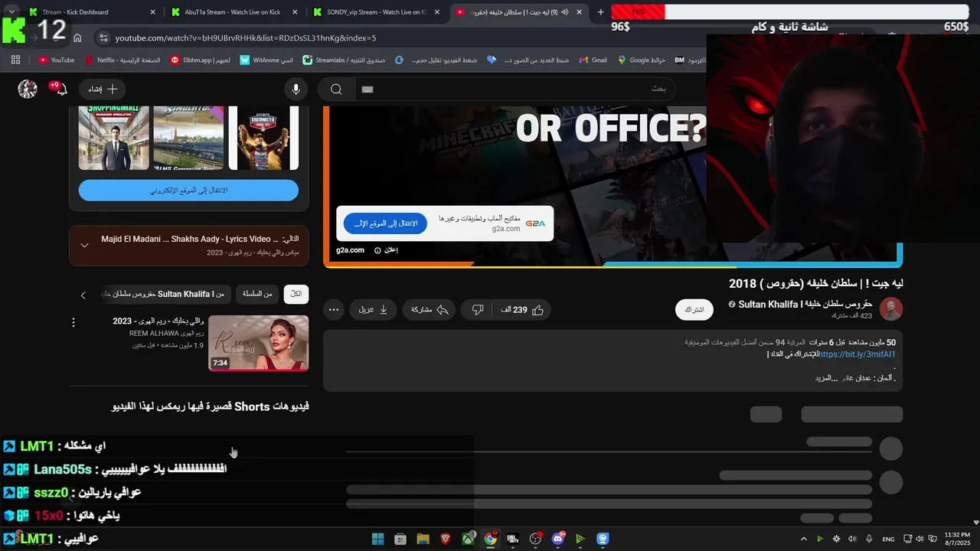The height and width of the screenshot is (551, 980).
Task: Open the Reem Alhawa video thumbnail
Action: pos(259,343)
